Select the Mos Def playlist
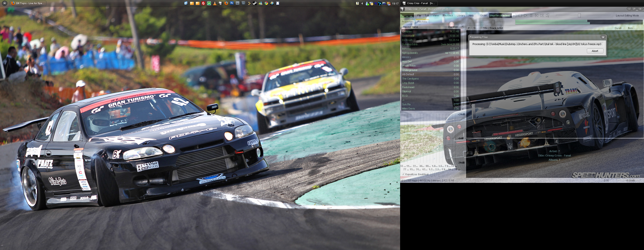This screenshot has height=250, width=644. click(430, 61)
